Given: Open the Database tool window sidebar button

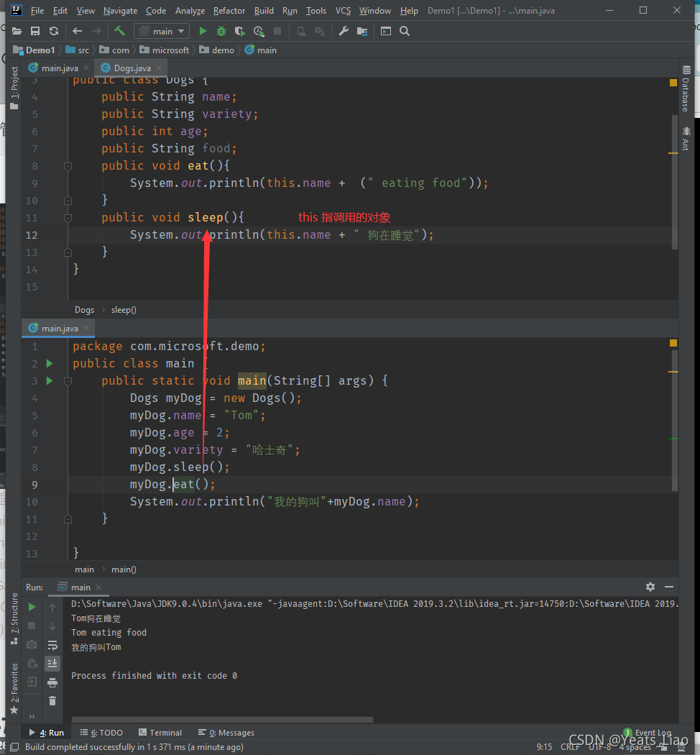Looking at the screenshot, I should (x=686, y=89).
